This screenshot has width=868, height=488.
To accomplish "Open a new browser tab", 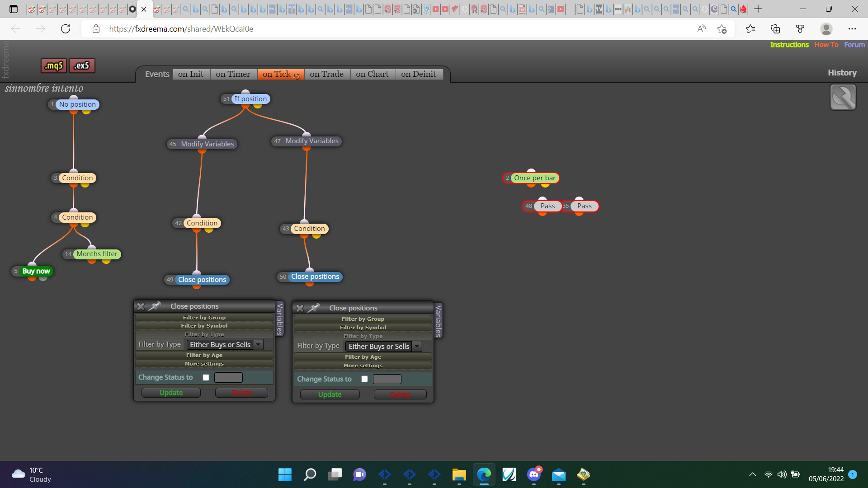I will click(758, 9).
